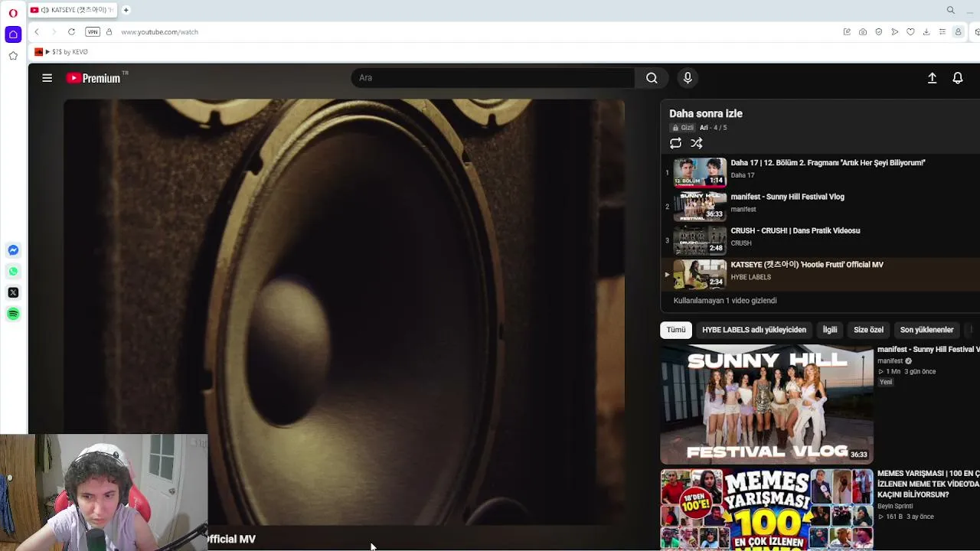This screenshot has width=980, height=551.
Task: Open the $?$ by KEVØ bookmark
Action: [x=61, y=52]
